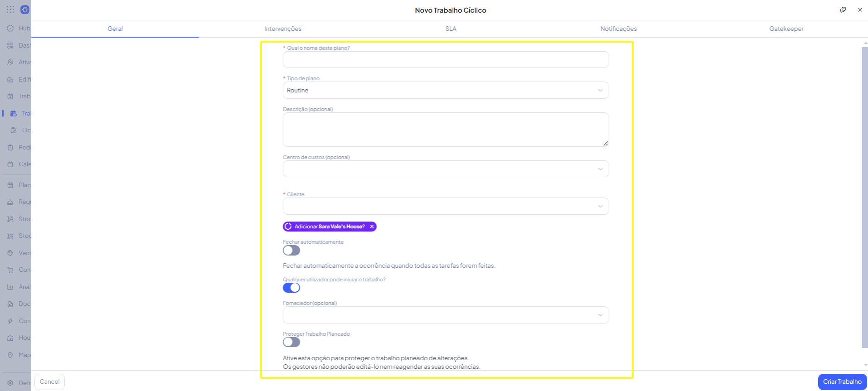Click the blue gear app logo icon
The width and height of the screenshot is (868, 391).
[25, 10]
